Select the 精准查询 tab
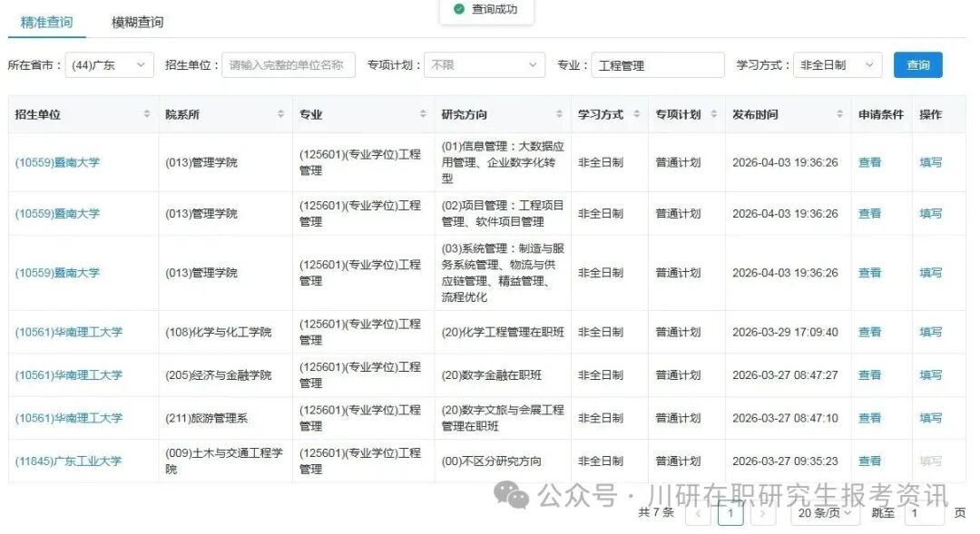The image size is (980, 534). pos(46,21)
